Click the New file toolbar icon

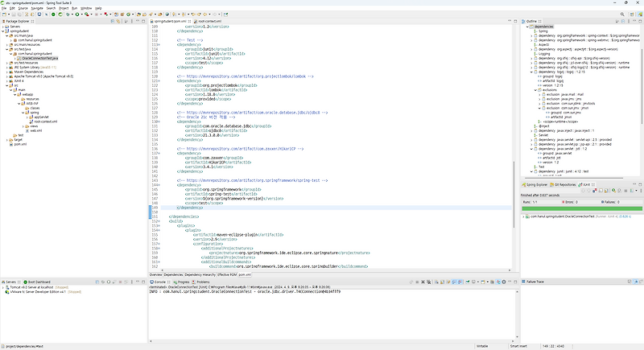tap(4, 14)
